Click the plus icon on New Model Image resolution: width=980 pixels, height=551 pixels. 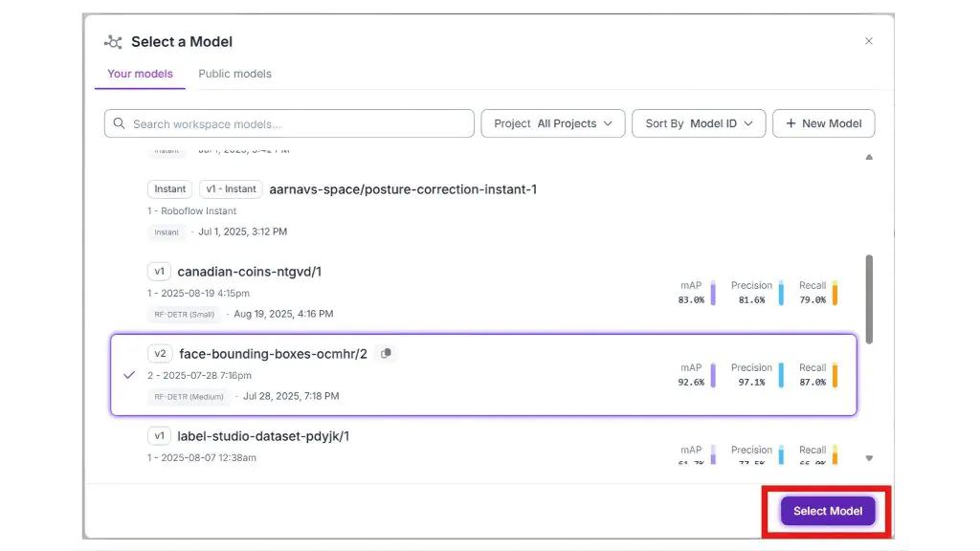tap(791, 123)
